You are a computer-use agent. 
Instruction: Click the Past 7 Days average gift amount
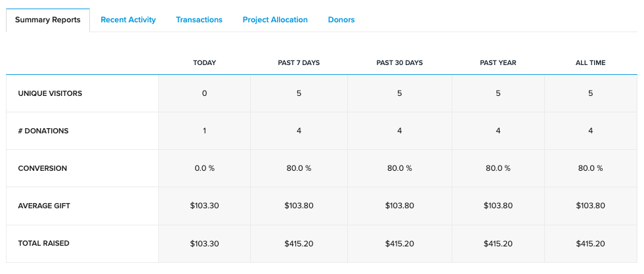pos(299,206)
